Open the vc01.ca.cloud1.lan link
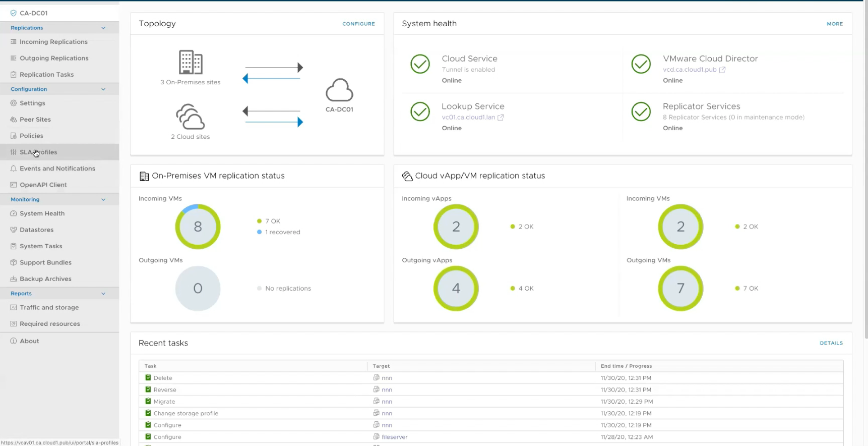The height and width of the screenshot is (446, 868). 468,117
